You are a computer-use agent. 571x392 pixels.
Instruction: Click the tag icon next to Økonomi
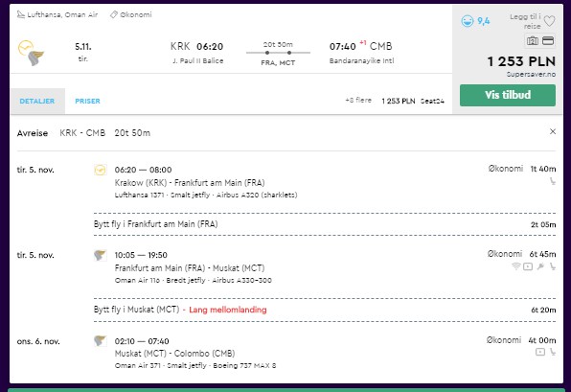point(114,14)
